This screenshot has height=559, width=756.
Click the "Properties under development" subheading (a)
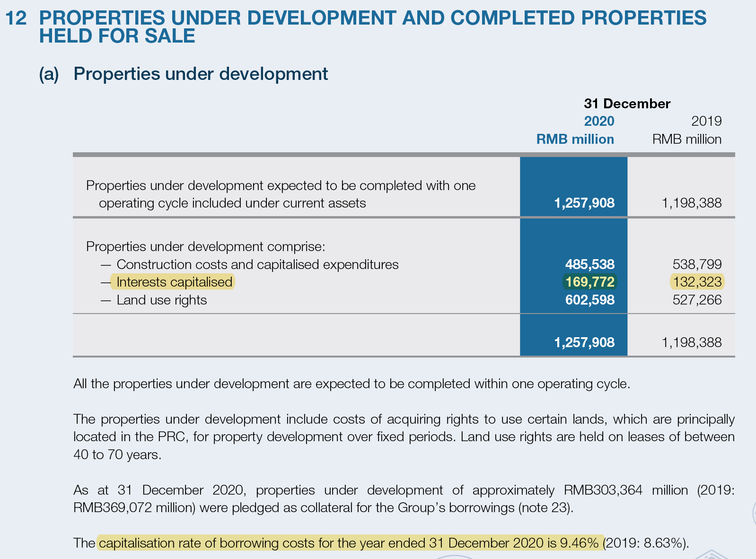coord(200,74)
